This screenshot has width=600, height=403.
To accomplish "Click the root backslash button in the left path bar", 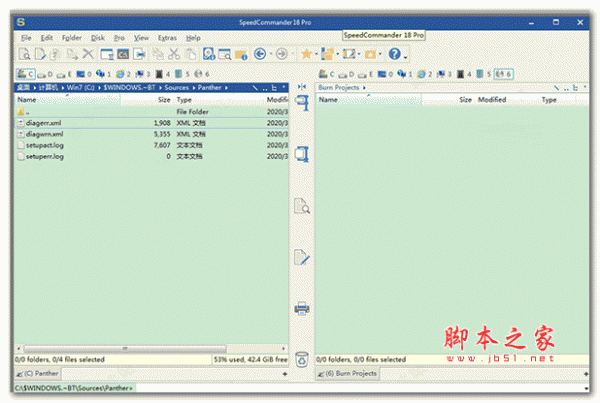I will click(x=255, y=88).
